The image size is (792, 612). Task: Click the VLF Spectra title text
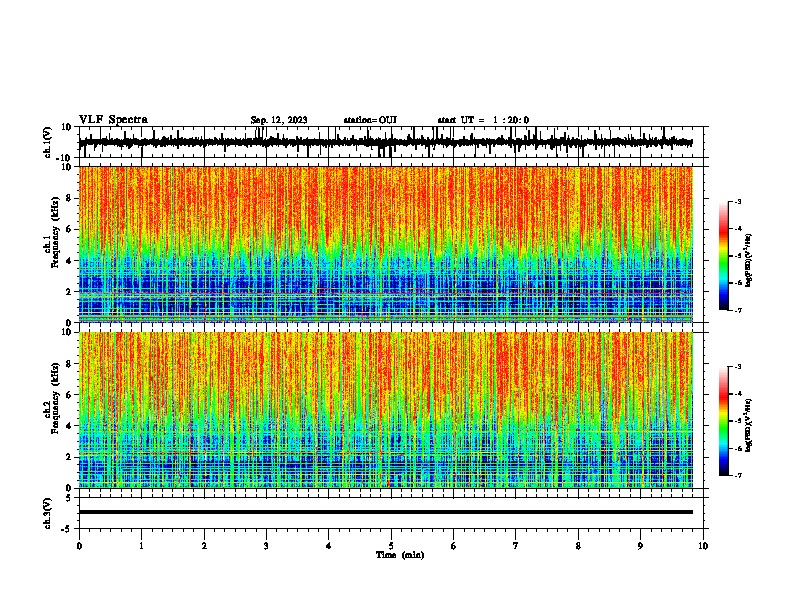coord(113,120)
